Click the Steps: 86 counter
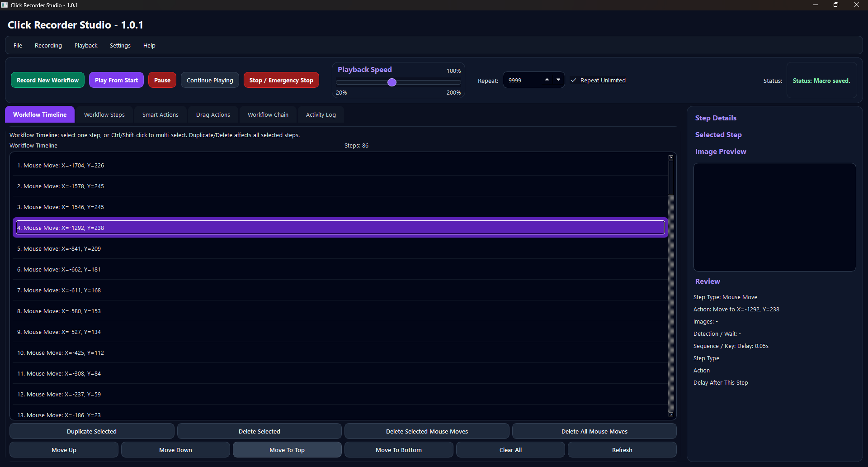The image size is (868, 467). tap(356, 145)
